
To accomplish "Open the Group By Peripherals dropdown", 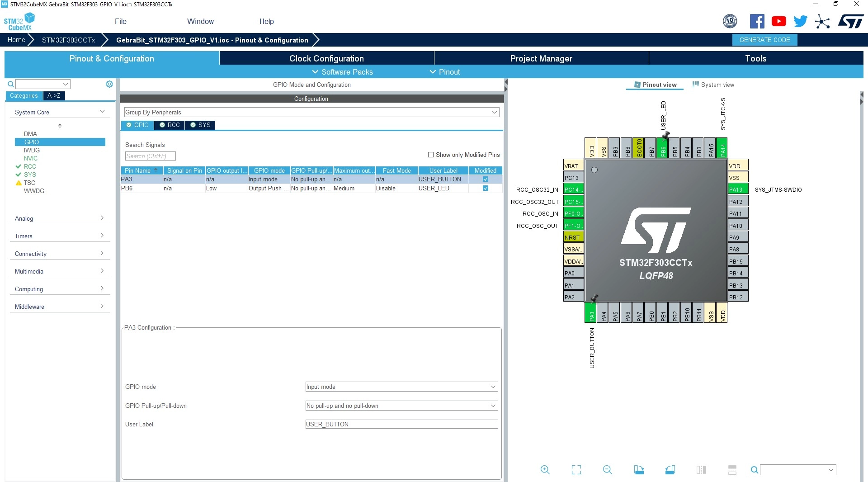I will [x=311, y=112].
